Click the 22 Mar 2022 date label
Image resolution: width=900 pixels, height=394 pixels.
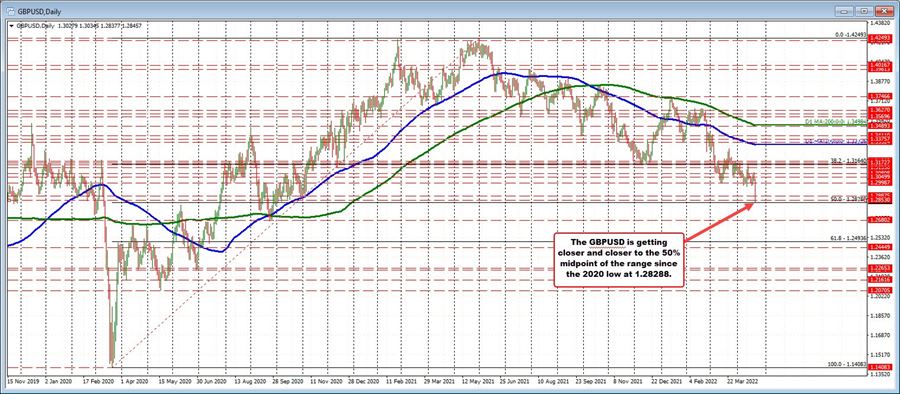click(x=742, y=380)
